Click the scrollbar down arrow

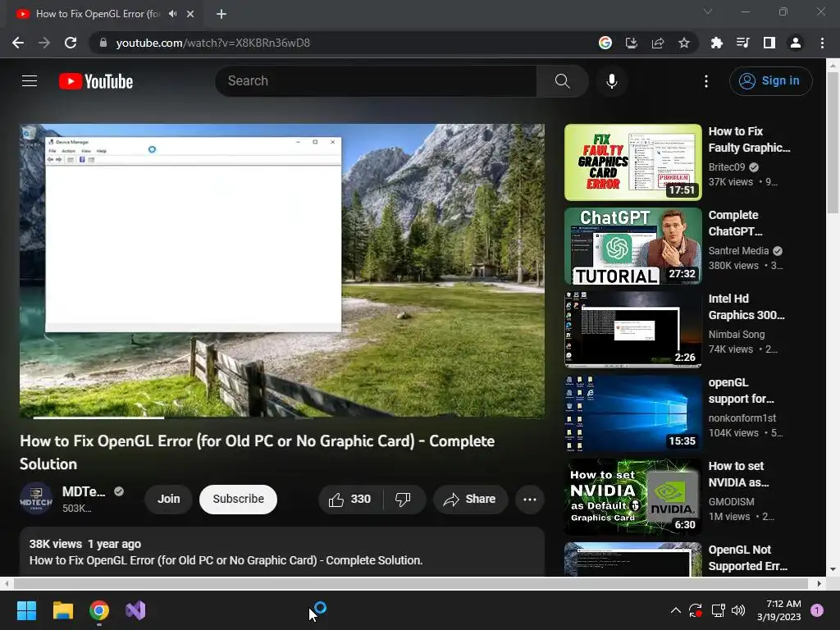[833, 569]
